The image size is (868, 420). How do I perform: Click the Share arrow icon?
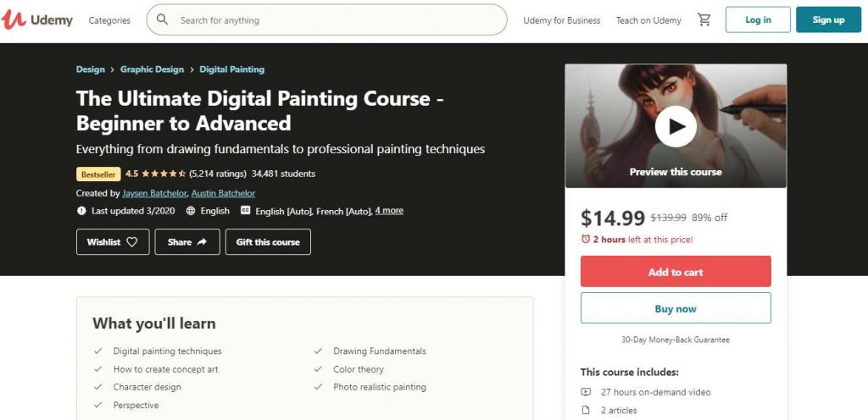tap(202, 242)
